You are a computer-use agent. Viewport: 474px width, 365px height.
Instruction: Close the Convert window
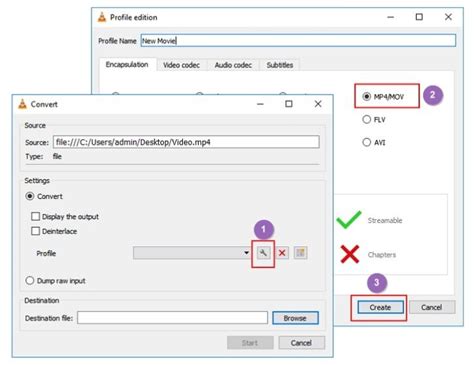click(318, 104)
